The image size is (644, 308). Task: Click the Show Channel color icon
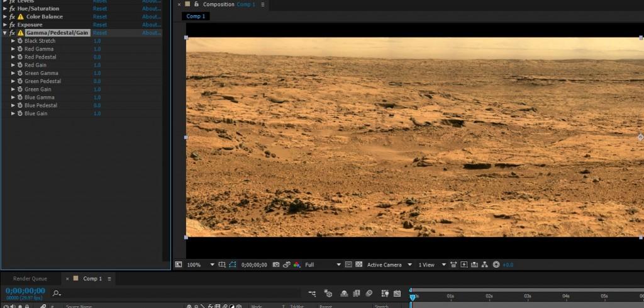pos(296,265)
